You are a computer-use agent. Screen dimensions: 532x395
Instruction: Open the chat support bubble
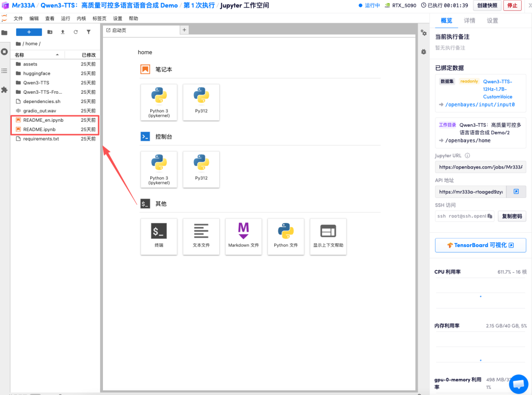(518, 384)
